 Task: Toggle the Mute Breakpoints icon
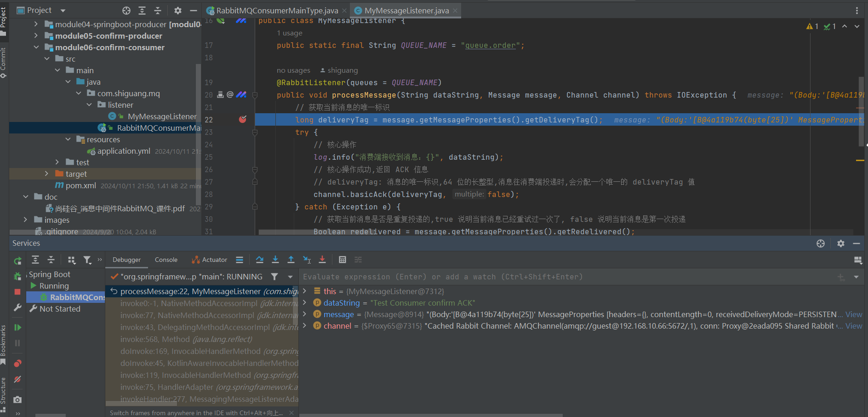17,379
